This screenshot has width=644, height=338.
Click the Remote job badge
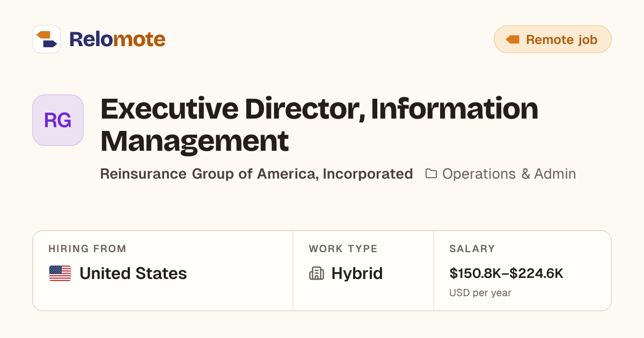pos(552,39)
